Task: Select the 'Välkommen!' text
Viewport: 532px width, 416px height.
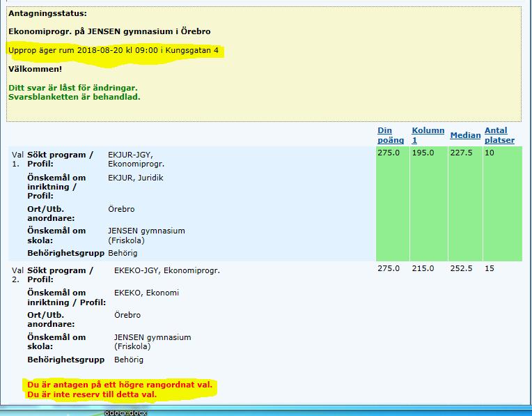Action: point(36,69)
